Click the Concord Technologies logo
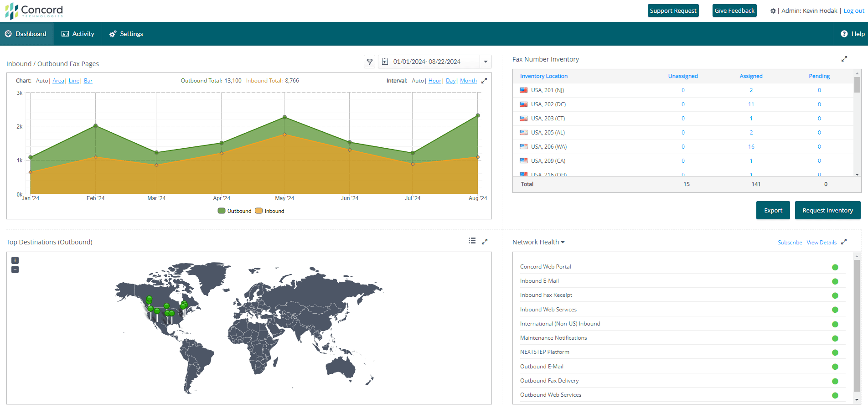This screenshot has width=868, height=409. [34, 11]
